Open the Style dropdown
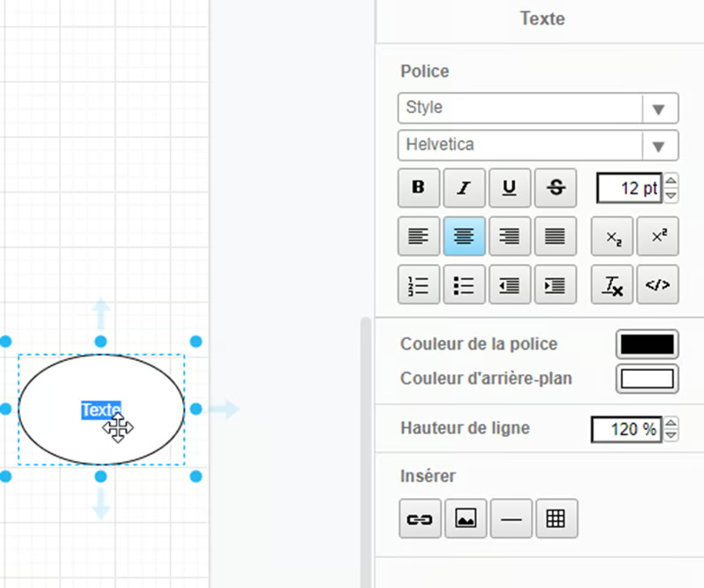Screen dimensions: 704x588 [538, 108]
